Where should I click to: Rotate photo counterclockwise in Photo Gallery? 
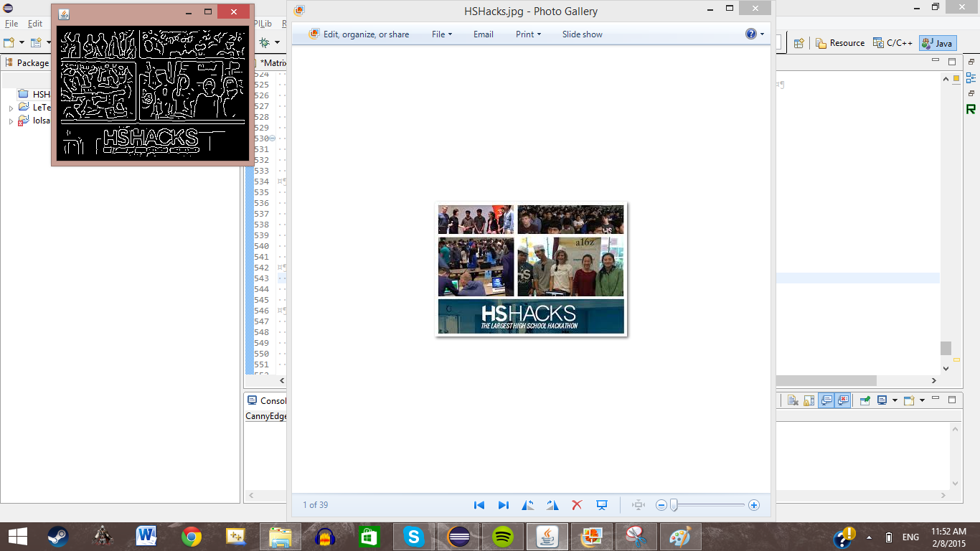pyautogui.click(x=528, y=505)
